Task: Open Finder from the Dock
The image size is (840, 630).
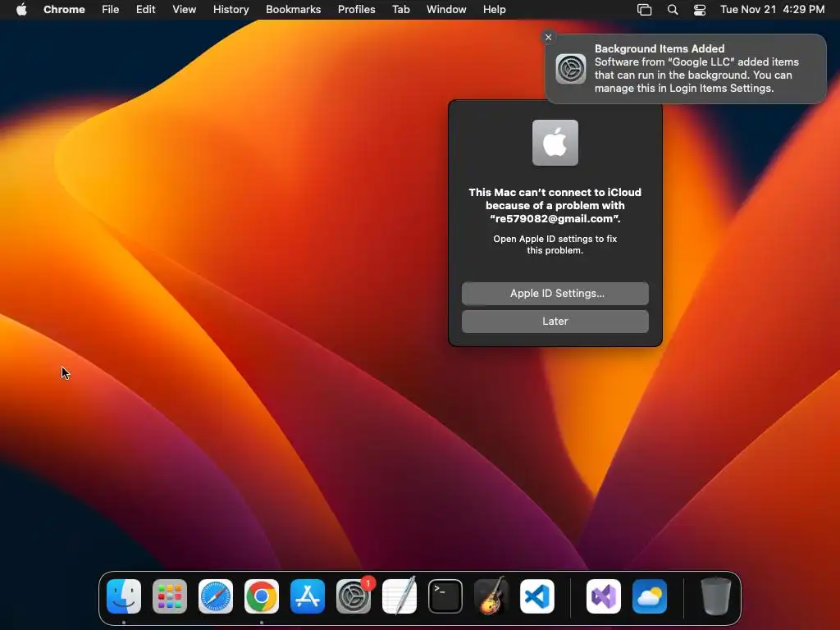Action: tap(124, 596)
